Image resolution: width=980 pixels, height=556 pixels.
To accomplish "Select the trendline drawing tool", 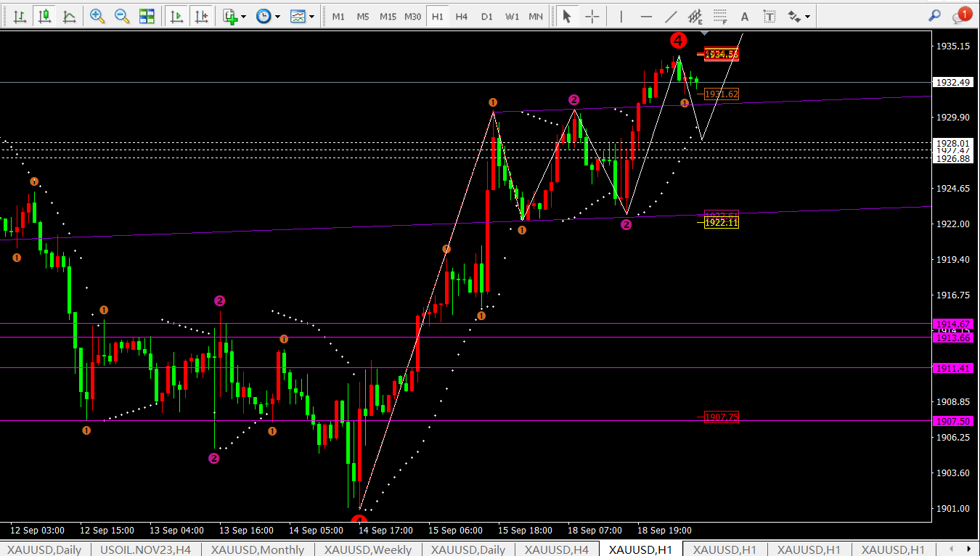I will tap(671, 16).
